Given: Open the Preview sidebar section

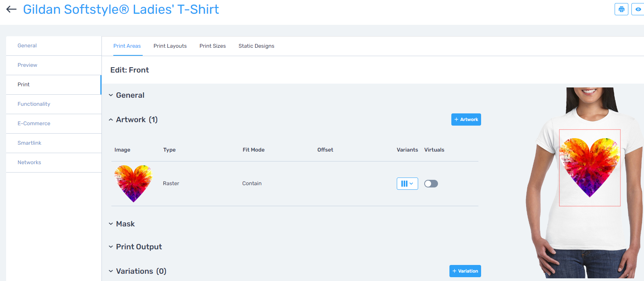Looking at the screenshot, I should point(54,65).
